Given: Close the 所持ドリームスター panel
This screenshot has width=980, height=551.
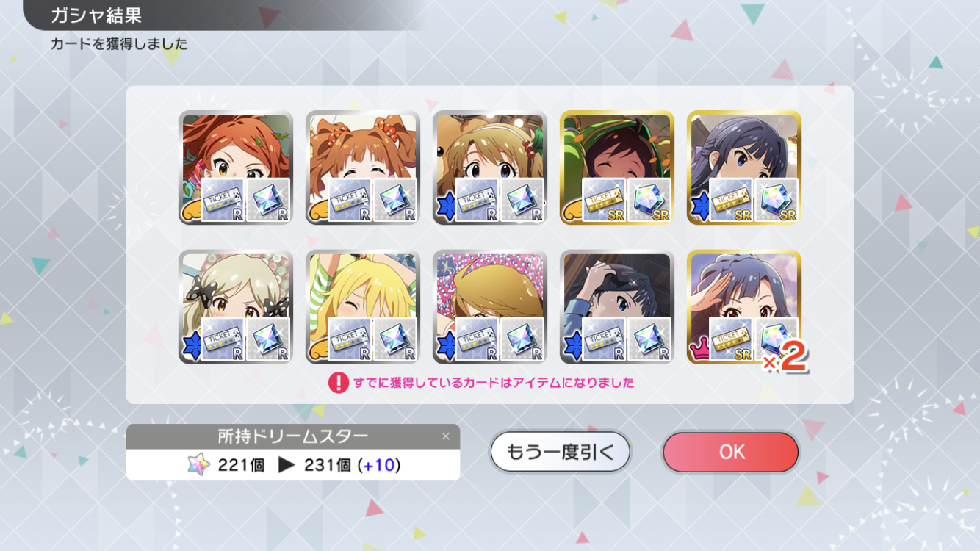Looking at the screenshot, I should pos(445,436).
